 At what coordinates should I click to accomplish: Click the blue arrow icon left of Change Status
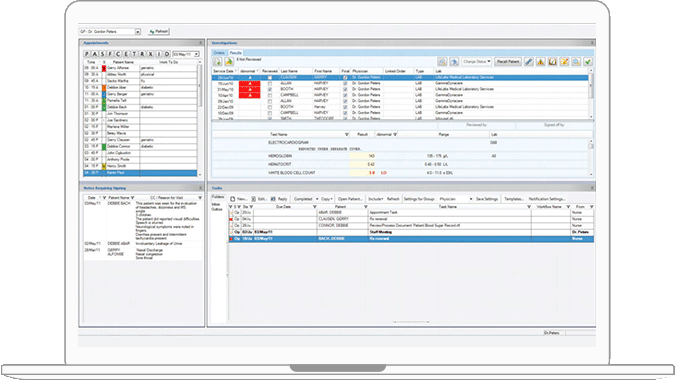pyautogui.click(x=454, y=62)
